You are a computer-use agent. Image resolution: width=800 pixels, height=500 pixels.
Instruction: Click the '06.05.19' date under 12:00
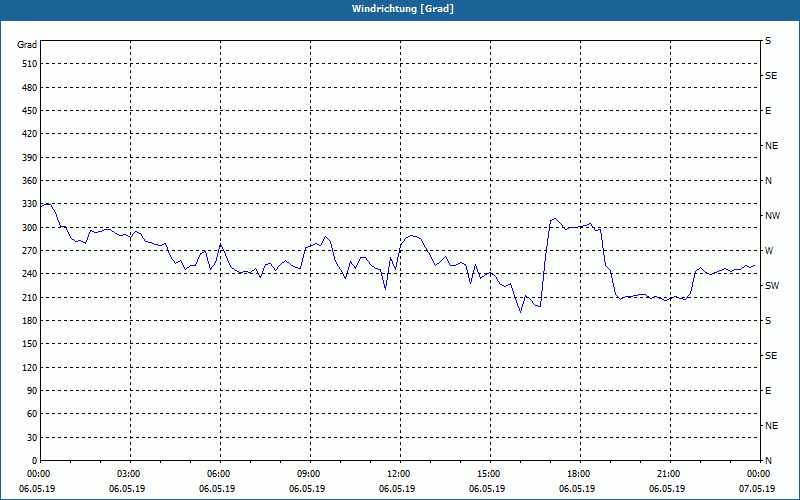click(x=397, y=489)
